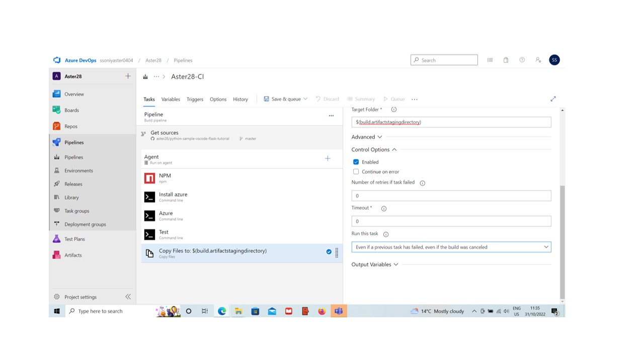The height and width of the screenshot is (362, 644).
Task: Click the Target Folder input field
Action: tap(451, 122)
